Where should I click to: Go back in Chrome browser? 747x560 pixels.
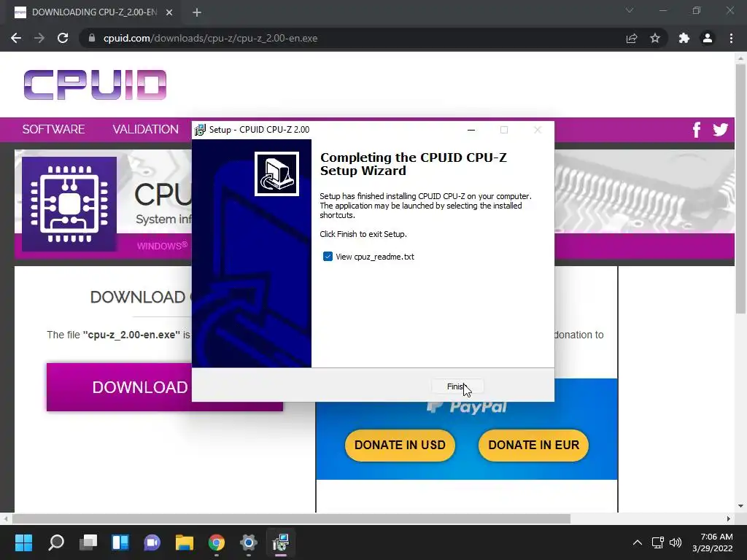click(16, 38)
